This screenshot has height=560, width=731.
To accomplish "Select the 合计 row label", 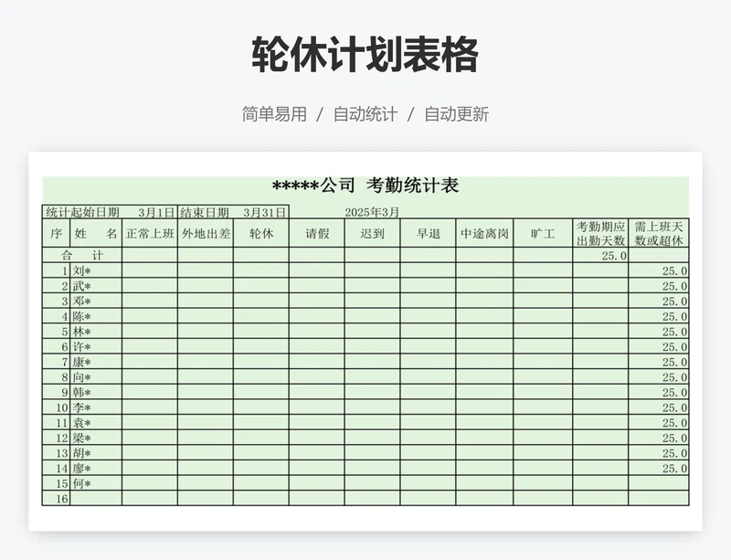I will 82,255.
